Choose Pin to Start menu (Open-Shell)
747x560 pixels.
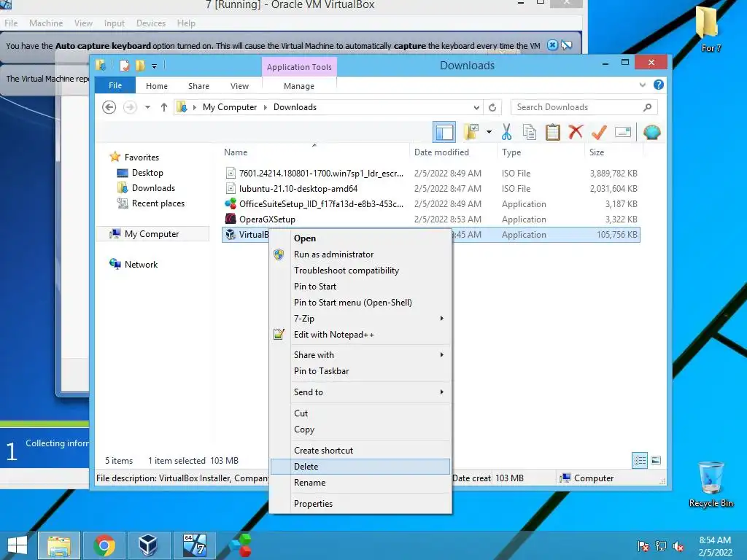coord(360,303)
